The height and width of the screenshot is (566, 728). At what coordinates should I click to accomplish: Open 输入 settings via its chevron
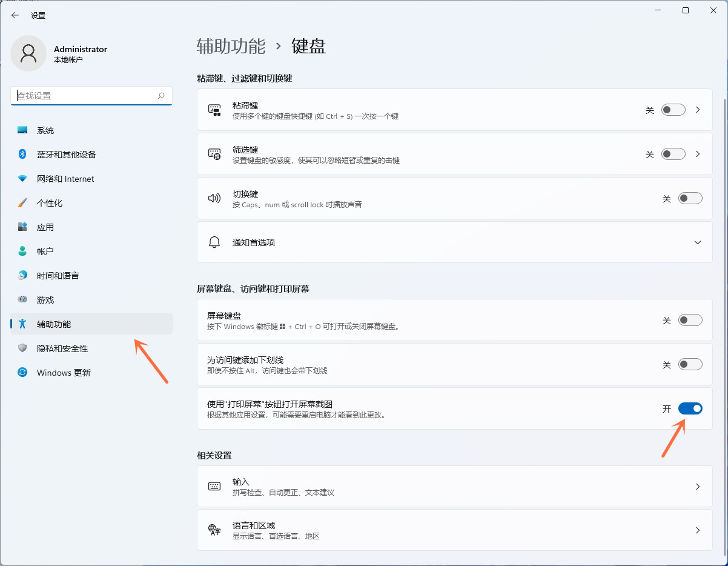698,486
